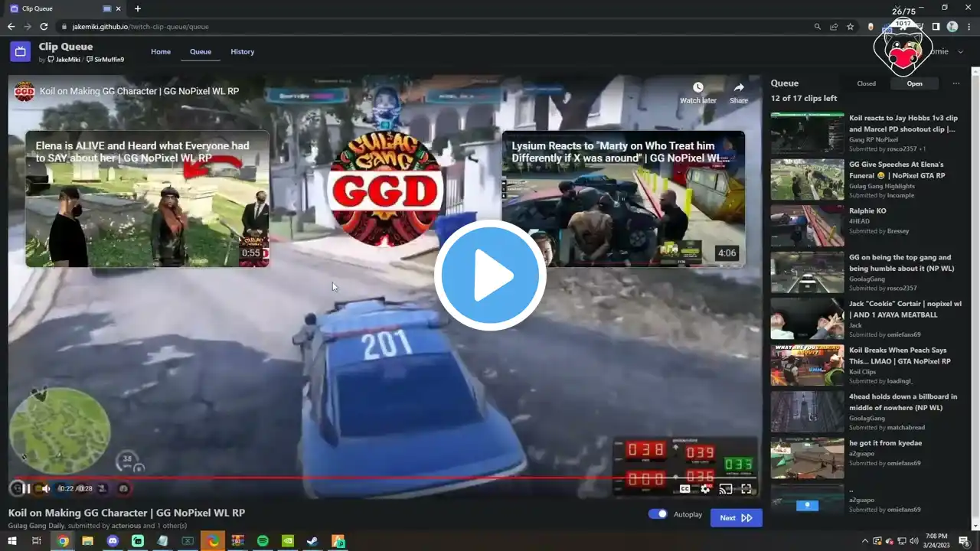Open the SirMuffin9 author link
The width and height of the screenshot is (980, 551).
106,60
